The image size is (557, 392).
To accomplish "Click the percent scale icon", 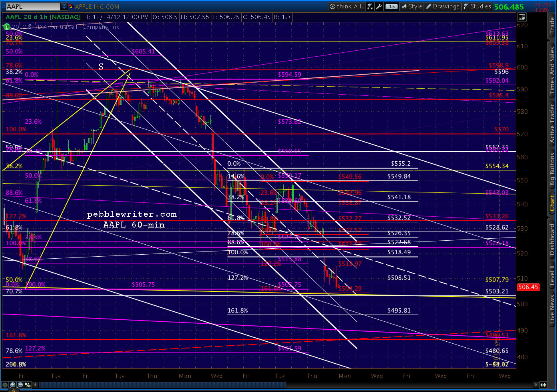I will click(x=28, y=385).
